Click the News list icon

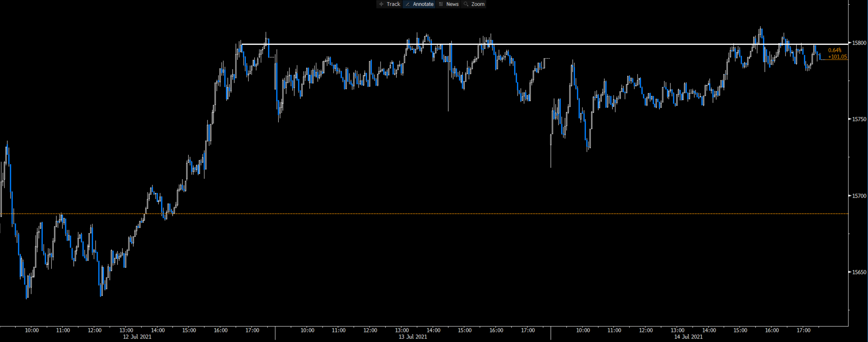(x=441, y=4)
